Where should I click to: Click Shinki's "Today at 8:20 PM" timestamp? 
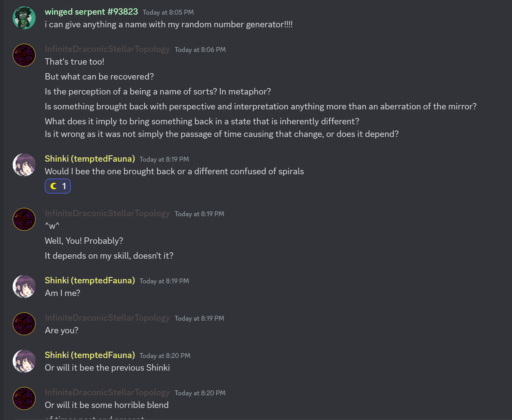(x=165, y=356)
